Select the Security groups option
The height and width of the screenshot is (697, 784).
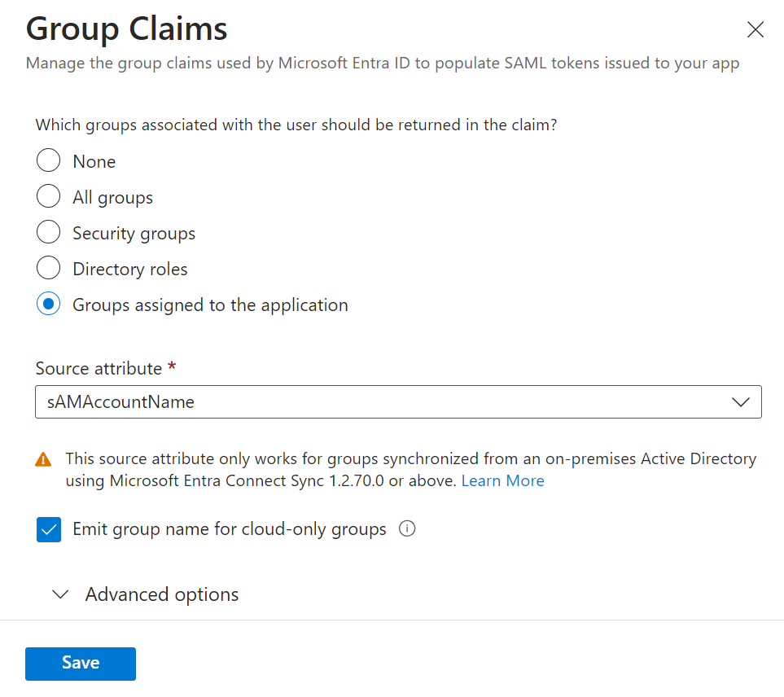point(49,233)
